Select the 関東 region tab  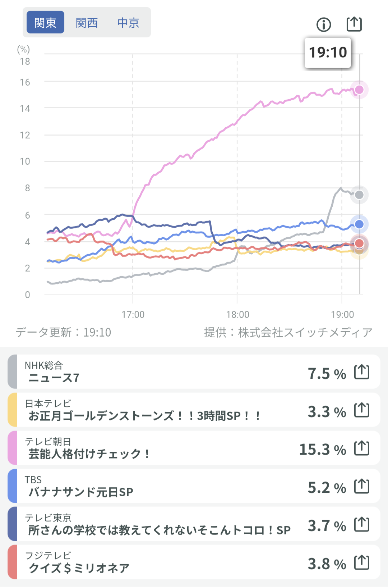coord(45,23)
